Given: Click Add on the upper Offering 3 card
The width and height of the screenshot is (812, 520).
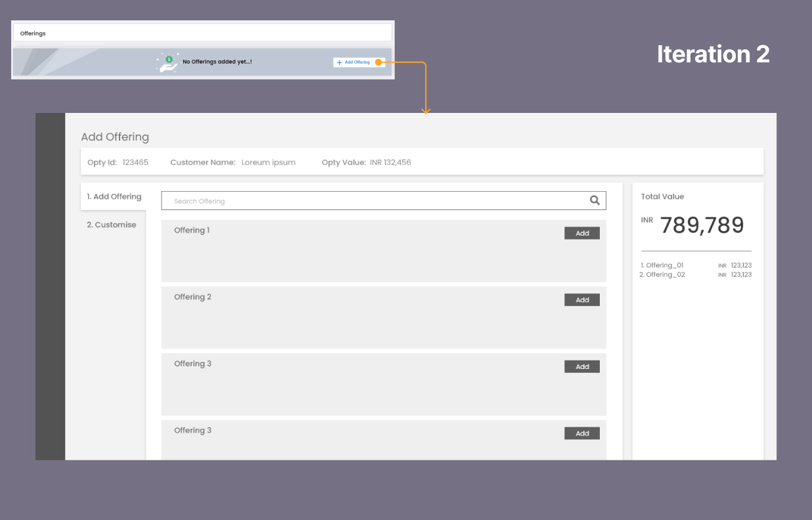Looking at the screenshot, I should point(581,366).
